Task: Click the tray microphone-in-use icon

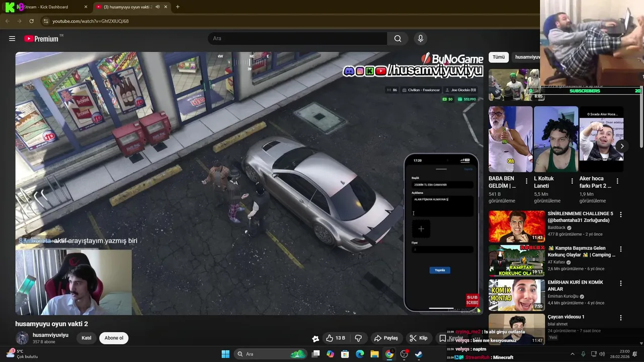Action: point(583,354)
